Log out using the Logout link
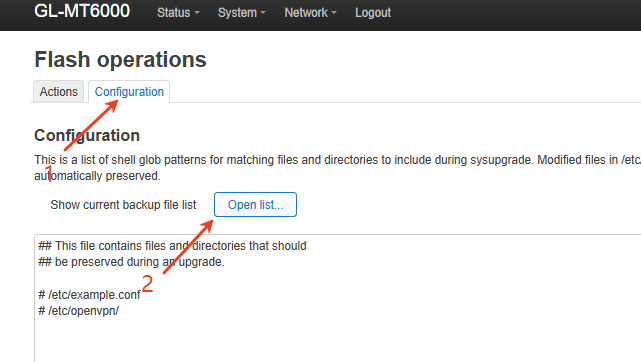The image size is (641, 362). 373,13
